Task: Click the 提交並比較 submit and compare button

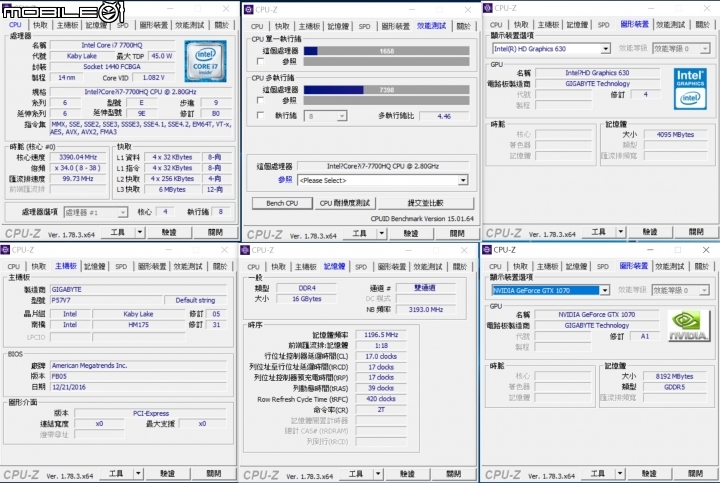Action: click(425, 203)
